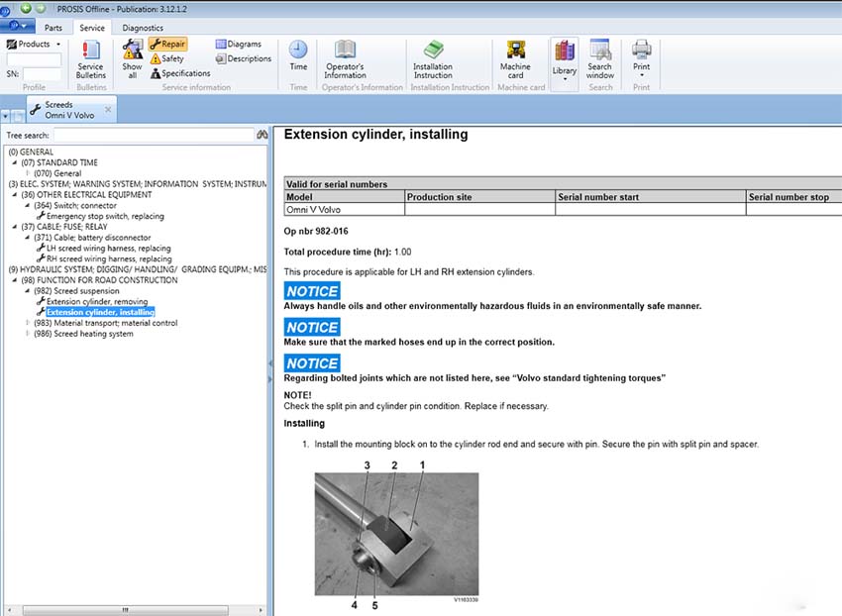Click tree scrollbar right arrow
The width and height of the screenshot is (842, 616).
click(261, 610)
